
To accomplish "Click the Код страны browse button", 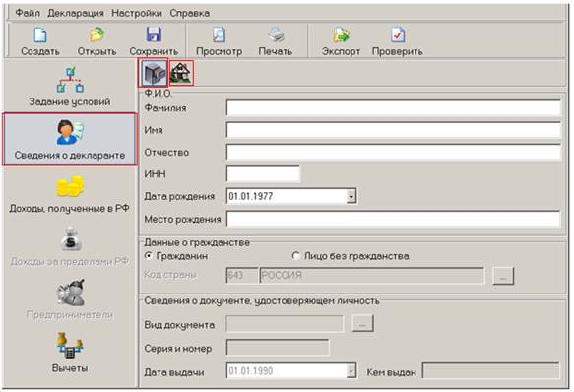I will (503, 276).
